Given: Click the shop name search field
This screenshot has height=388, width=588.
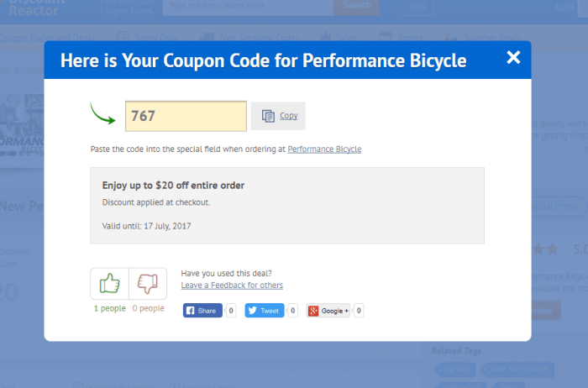Looking at the screenshot, I should pyautogui.click(x=247, y=6).
